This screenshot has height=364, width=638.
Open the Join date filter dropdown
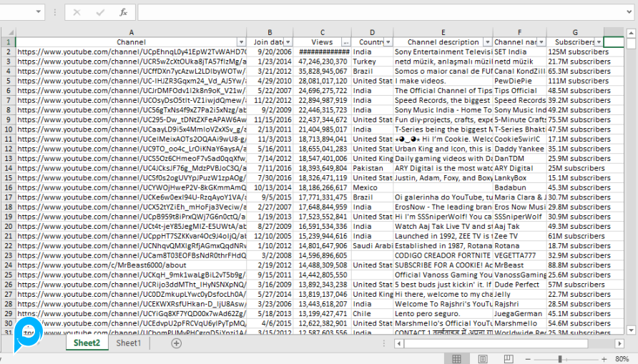288,42
